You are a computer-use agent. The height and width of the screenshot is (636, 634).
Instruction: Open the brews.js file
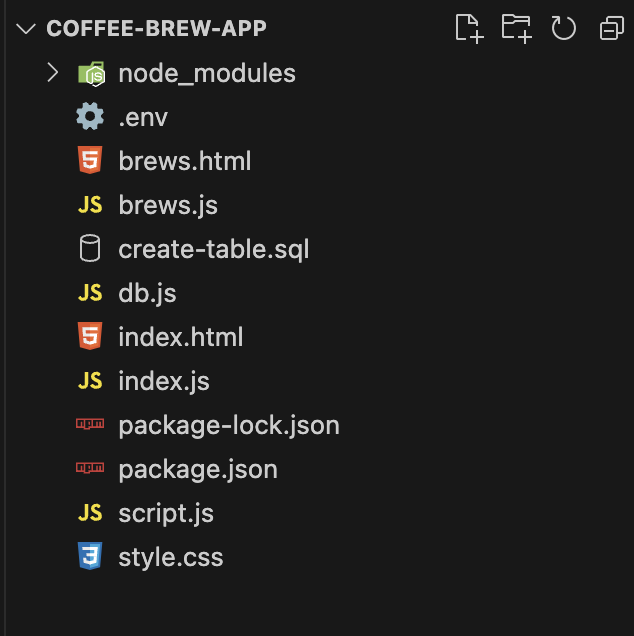click(x=168, y=205)
